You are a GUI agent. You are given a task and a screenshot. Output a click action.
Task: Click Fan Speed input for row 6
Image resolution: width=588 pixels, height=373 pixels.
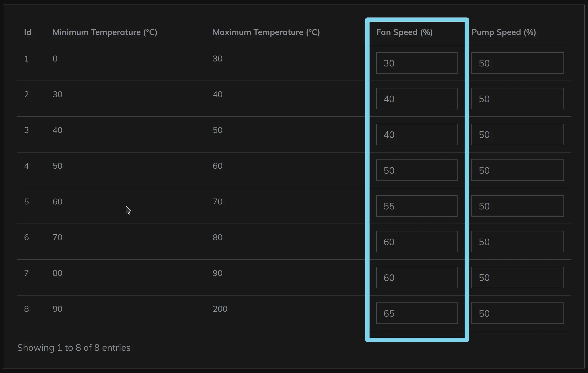(x=417, y=242)
